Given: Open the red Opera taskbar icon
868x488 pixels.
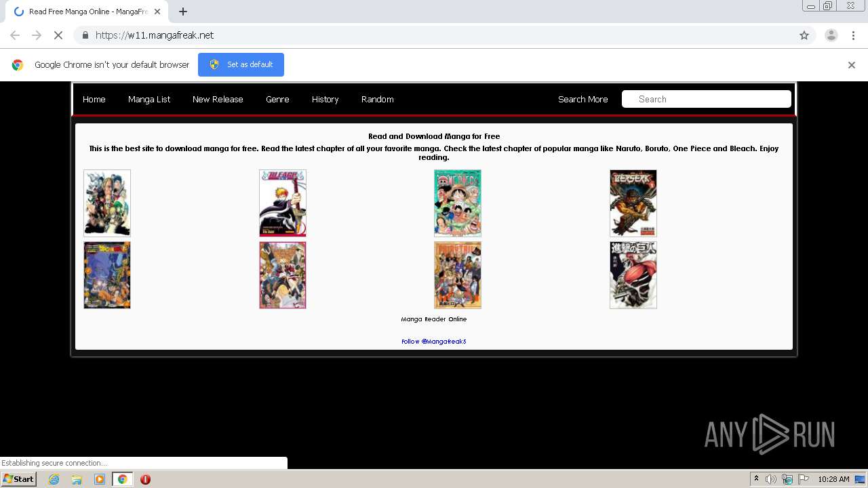Looking at the screenshot, I should tap(145, 479).
